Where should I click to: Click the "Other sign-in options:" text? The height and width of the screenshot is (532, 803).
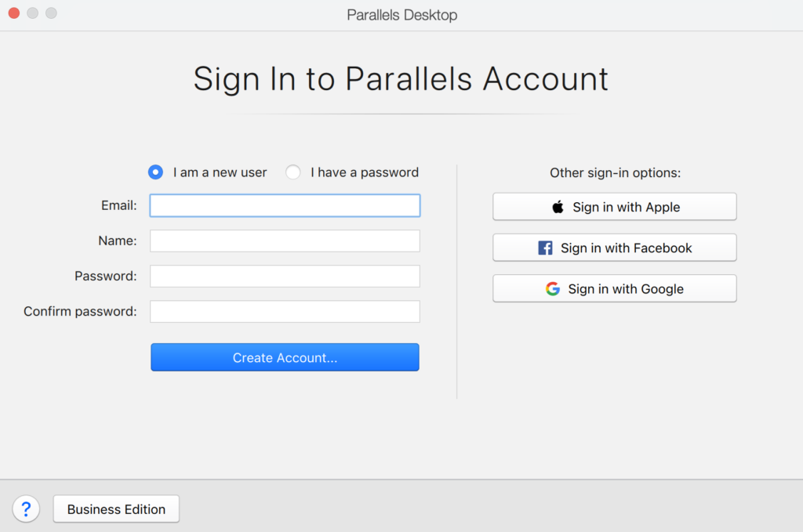coord(615,172)
